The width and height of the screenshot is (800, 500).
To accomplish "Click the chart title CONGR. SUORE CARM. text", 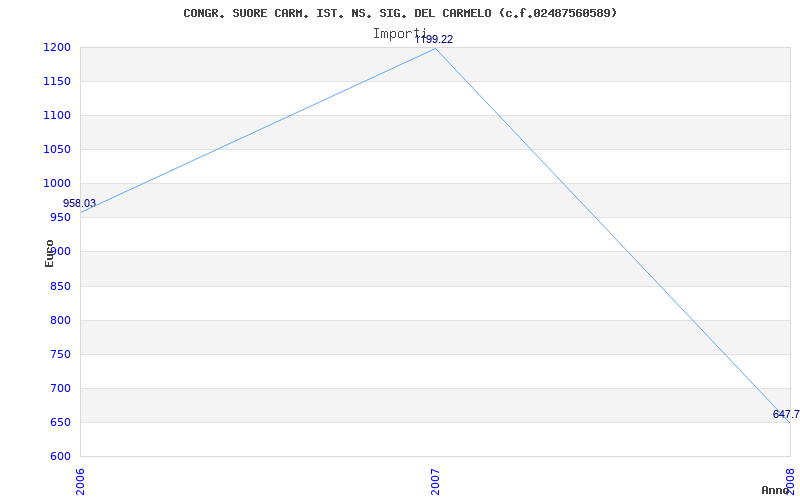I will [400, 13].
